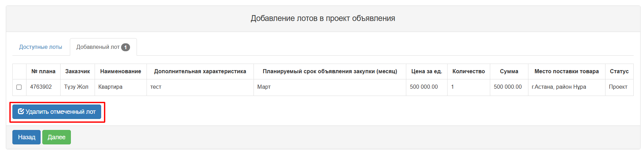Screen dimensions: 644x153
Task: Click the 'Дополнительная характеристика' header
Action: tap(200, 72)
